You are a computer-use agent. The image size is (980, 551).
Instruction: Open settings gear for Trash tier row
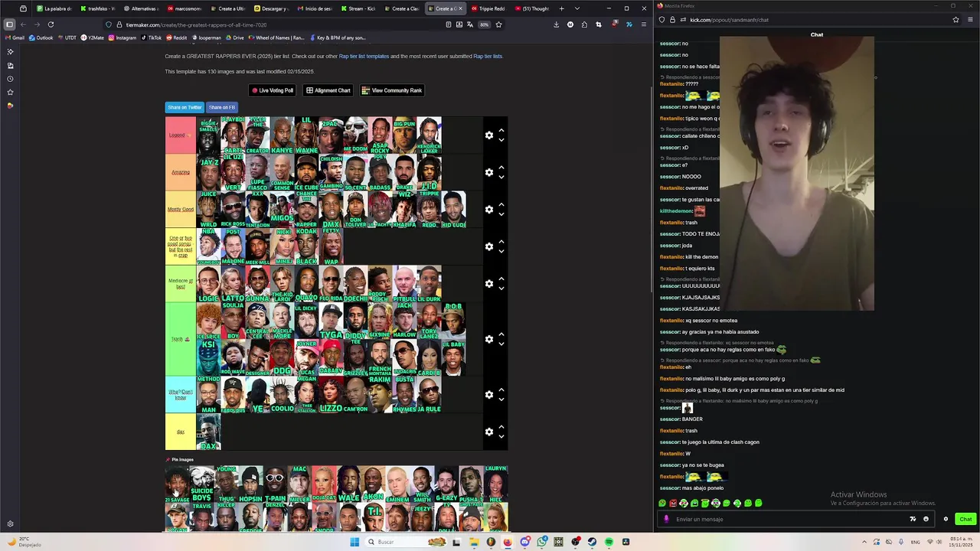(x=489, y=339)
